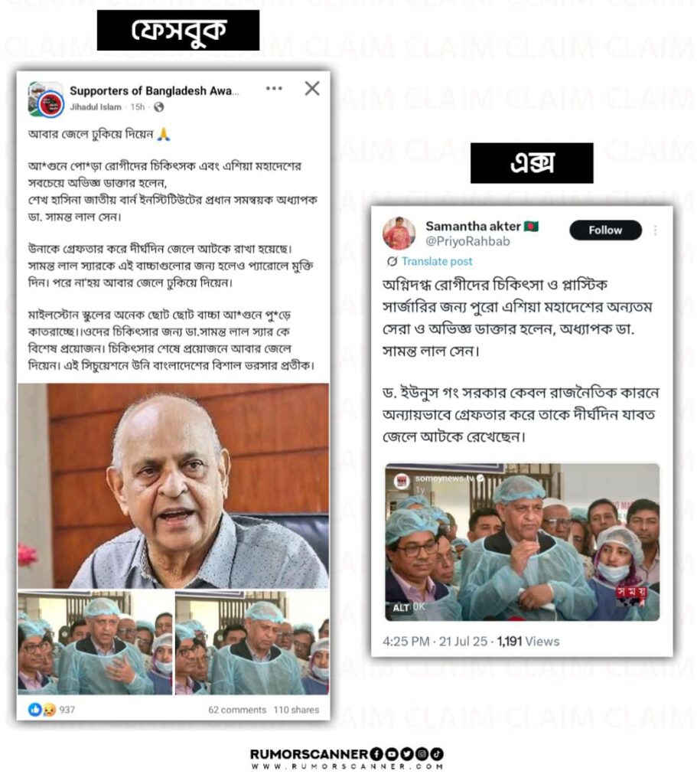Open the ALT badge on tweet image
The image size is (697, 784).
point(401,607)
